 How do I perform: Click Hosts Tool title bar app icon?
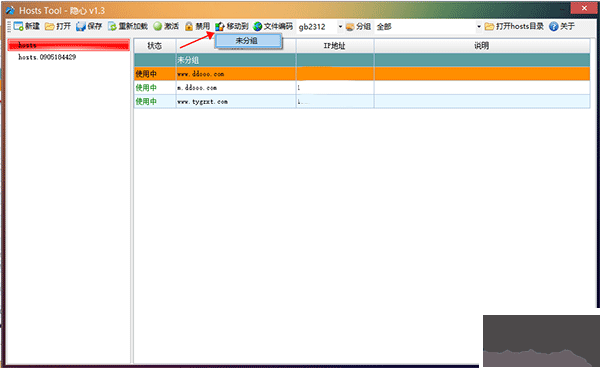pyautogui.click(x=10, y=10)
